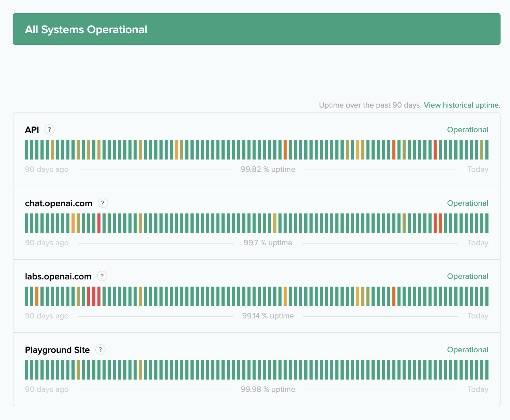Click today's uptime bar for API
Image resolution: width=510 pixels, height=420 pixels.
487,149
